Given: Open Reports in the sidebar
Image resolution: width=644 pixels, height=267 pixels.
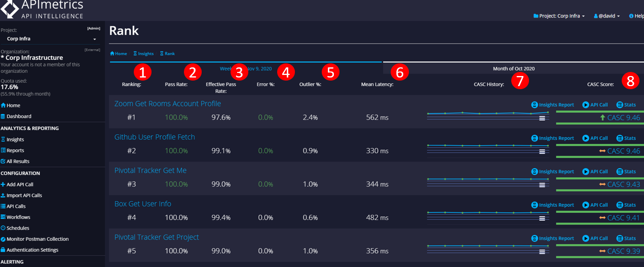Looking at the screenshot, I should 13,150.
